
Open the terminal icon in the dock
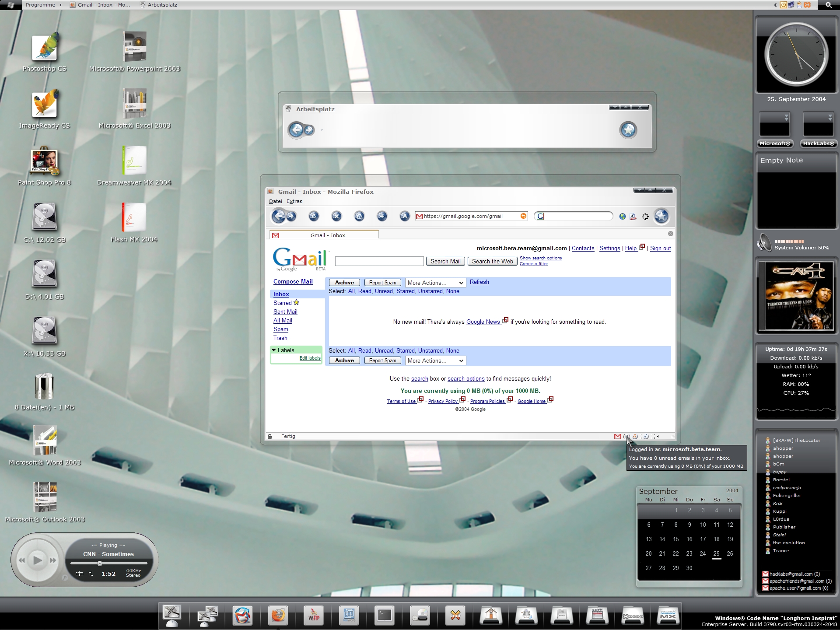point(385,616)
